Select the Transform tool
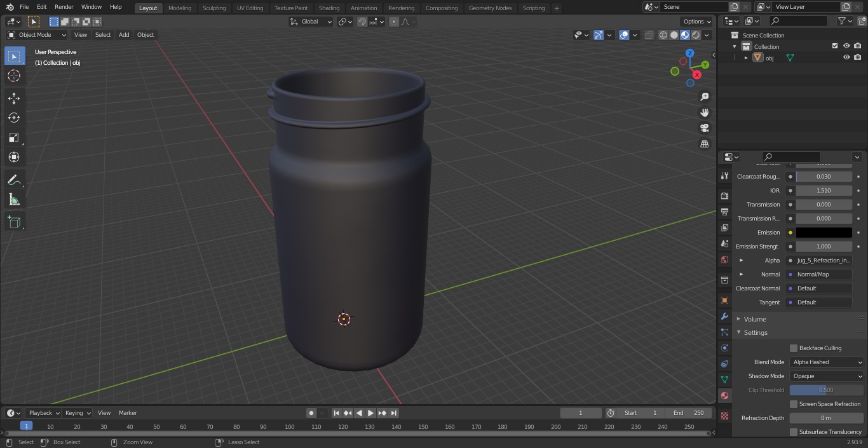 (x=14, y=157)
